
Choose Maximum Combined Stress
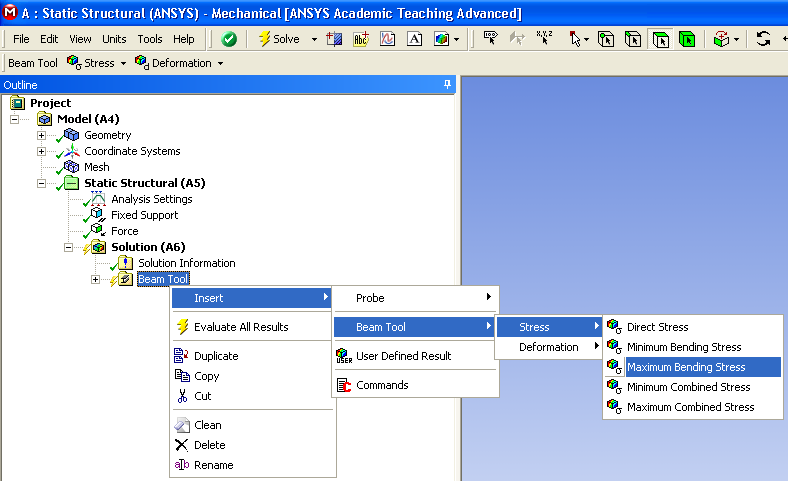click(693, 407)
